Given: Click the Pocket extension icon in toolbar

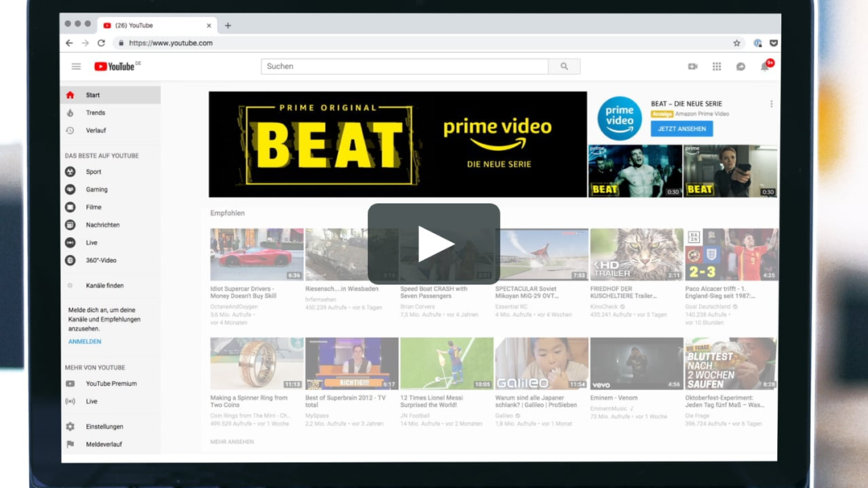Looking at the screenshot, I should pyautogui.click(x=774, y=42).
